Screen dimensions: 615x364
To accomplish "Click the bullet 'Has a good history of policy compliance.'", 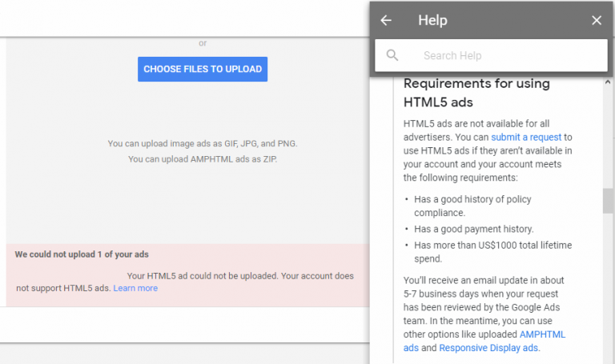I will click(472, 206).
